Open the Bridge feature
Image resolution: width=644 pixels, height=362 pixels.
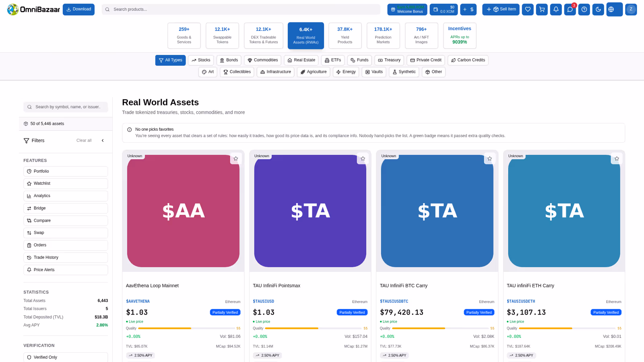(x=66, y=208)
